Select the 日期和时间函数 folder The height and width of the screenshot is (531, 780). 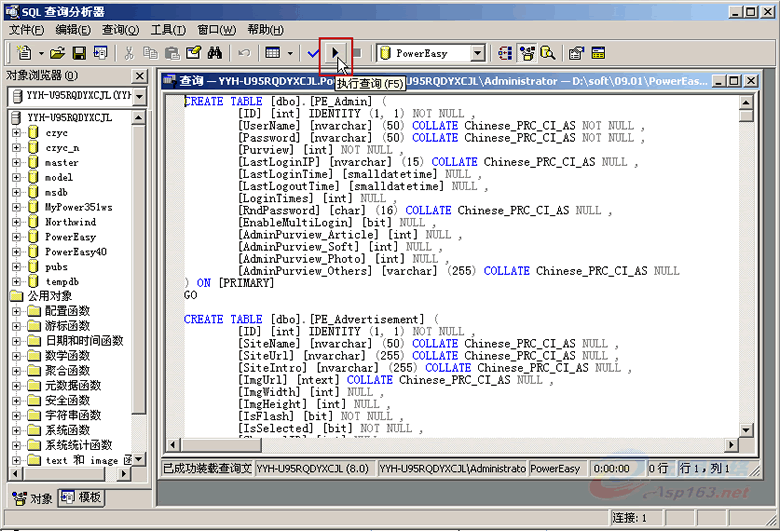(84, 341)
